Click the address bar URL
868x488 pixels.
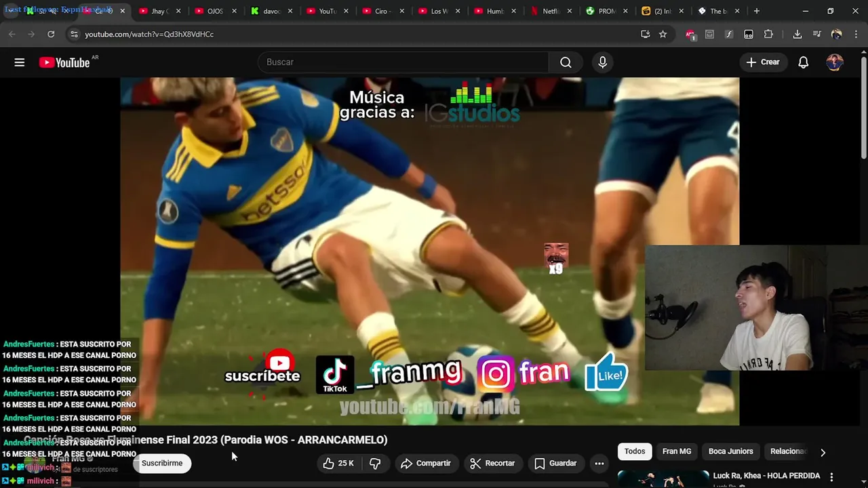click(149, 34)
